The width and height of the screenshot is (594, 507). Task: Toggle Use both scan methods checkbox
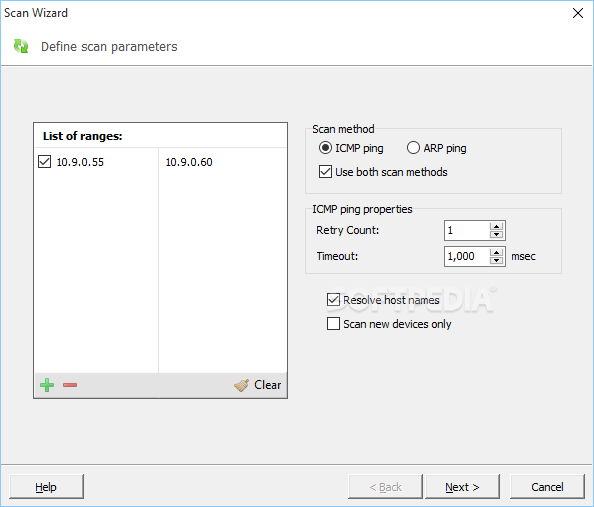pyautogui.click(x=325, y=172)
